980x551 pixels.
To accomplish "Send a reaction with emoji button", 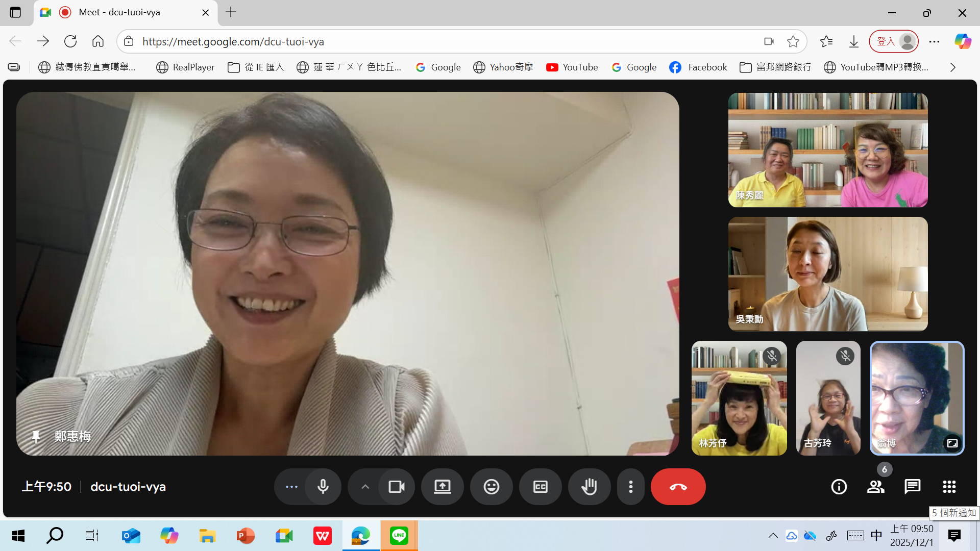I will coord(491,487).
